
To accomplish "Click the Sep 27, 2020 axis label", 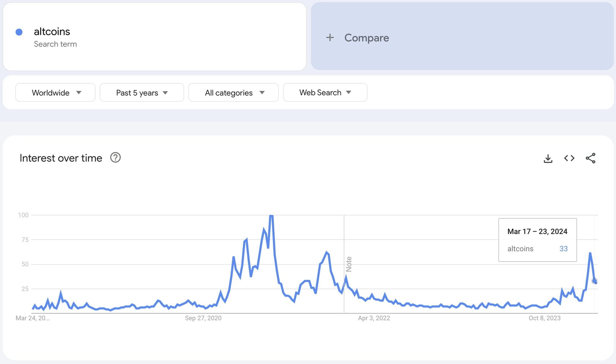I will click(203, 318).
